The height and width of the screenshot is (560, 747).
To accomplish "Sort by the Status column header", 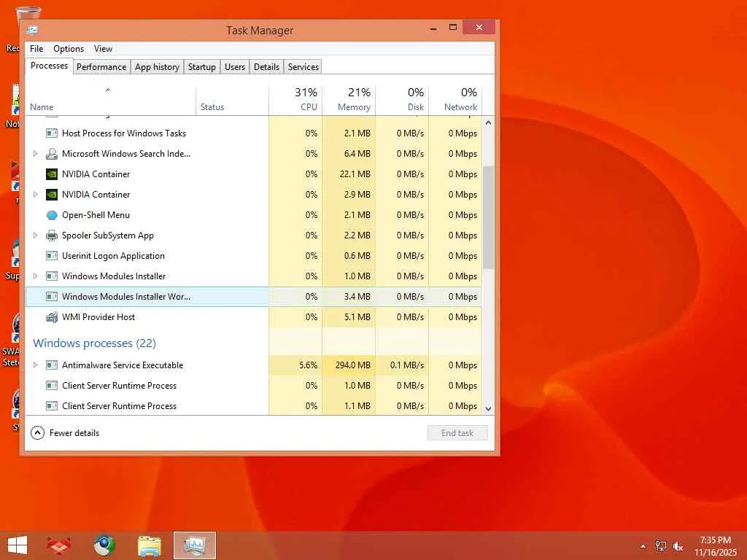I will pyautogui.click(x=232, y=101).
